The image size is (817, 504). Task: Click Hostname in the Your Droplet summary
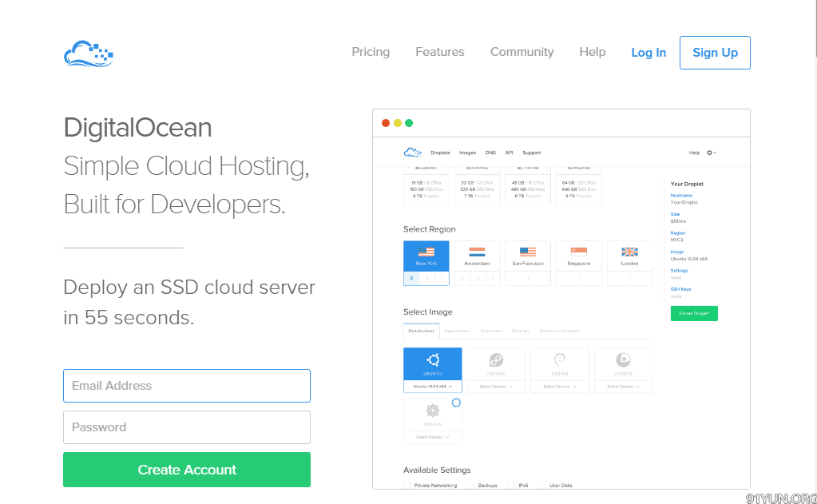(x=681, y=196)
